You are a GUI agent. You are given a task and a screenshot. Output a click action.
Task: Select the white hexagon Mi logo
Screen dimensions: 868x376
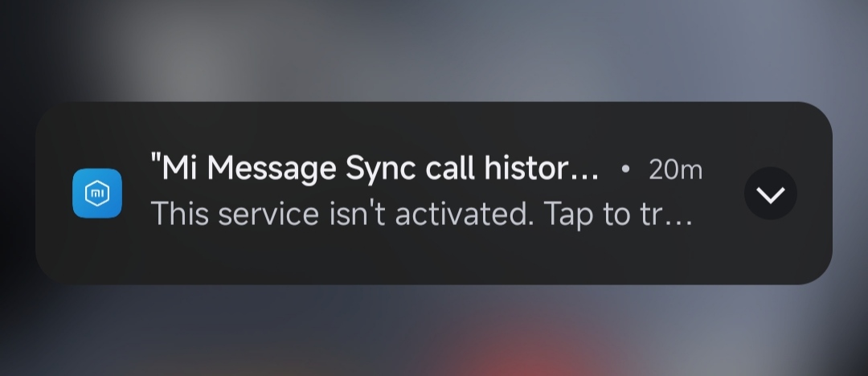point(97,194)
